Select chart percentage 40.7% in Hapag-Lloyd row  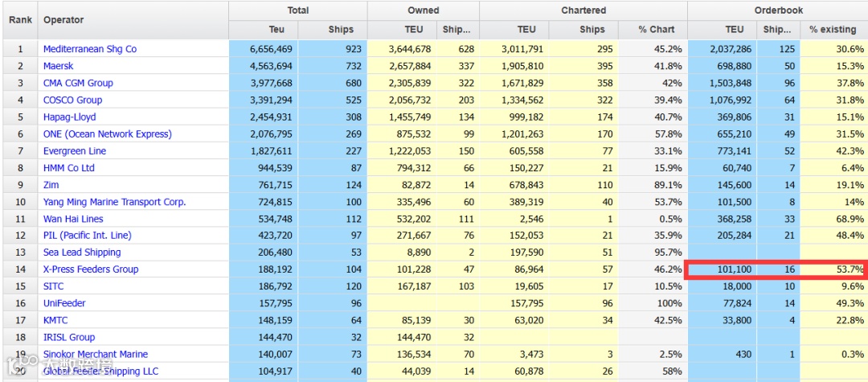coord(667,117)
